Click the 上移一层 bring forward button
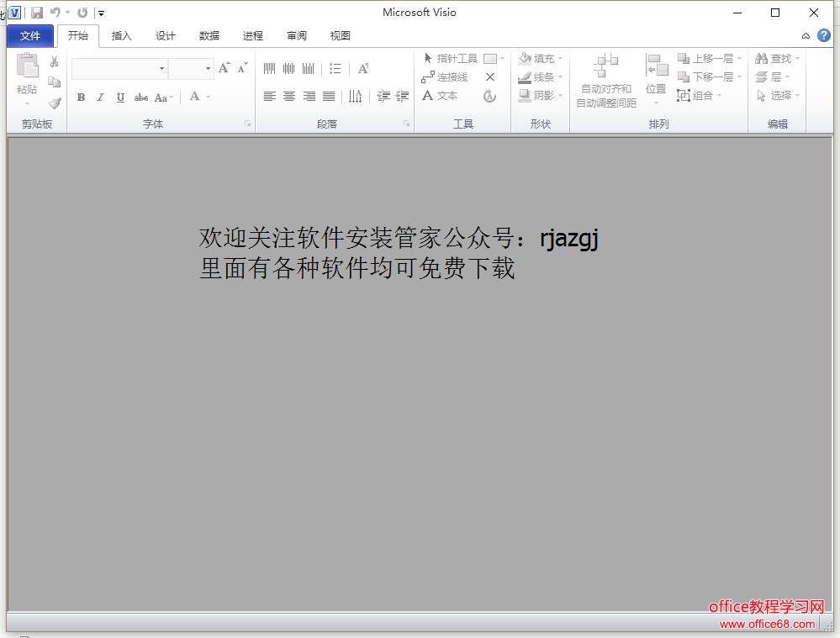The height and width of the screenshot is (638, 840). coord(710,58)
